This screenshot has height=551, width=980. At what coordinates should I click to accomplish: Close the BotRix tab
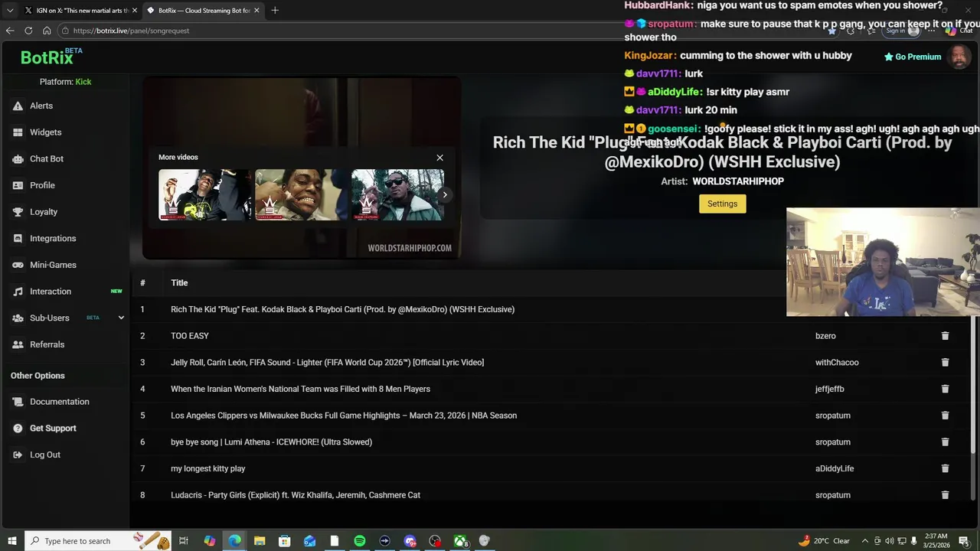(x=256, y=11)
